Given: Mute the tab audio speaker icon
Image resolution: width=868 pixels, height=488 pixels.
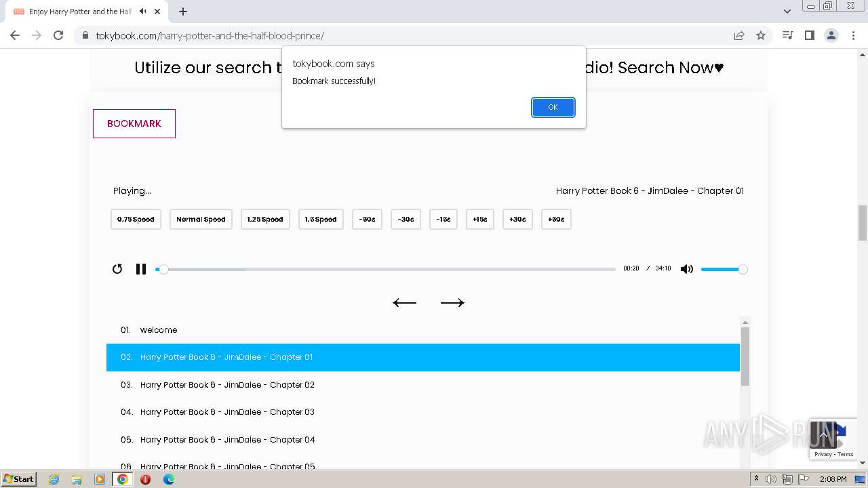Looking at the screenshot, I should coord(143,12).
